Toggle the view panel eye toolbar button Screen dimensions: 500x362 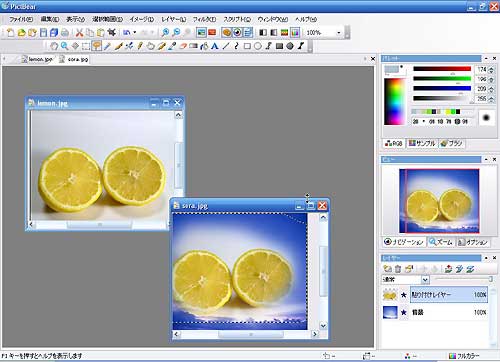(x=237, y=33)
